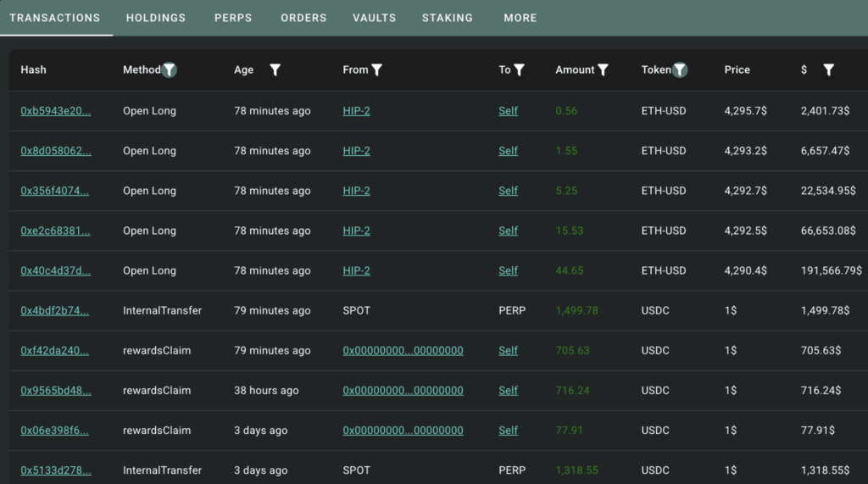Screen dimensions: 868x484
Task: Open the Age column filter icon
Action: coord(275,70)
